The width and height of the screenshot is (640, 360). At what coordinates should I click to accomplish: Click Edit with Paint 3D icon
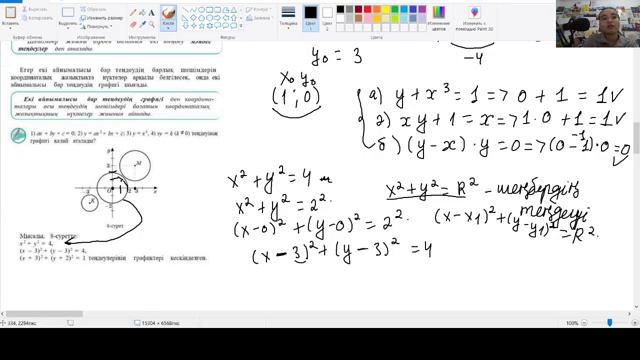coord(474,13)
